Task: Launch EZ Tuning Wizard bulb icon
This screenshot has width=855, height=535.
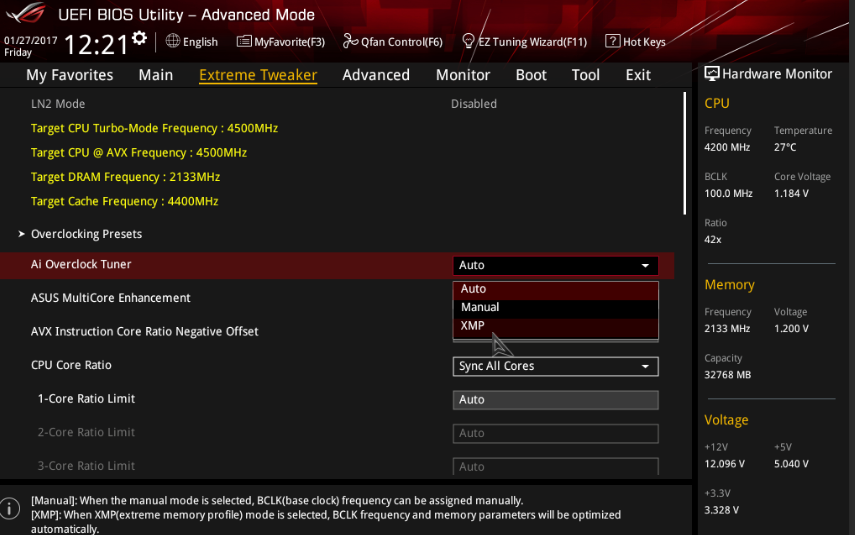Action: 468,41
